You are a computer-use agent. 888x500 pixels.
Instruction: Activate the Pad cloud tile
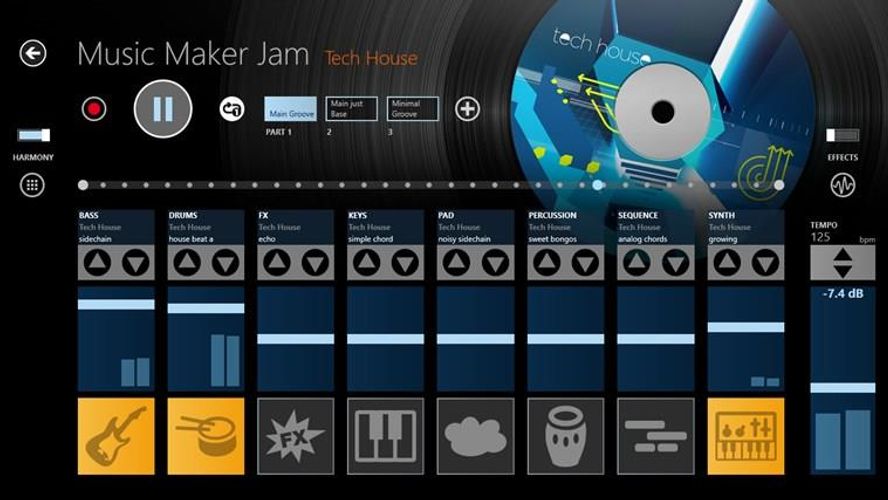(x=476, y=436)
